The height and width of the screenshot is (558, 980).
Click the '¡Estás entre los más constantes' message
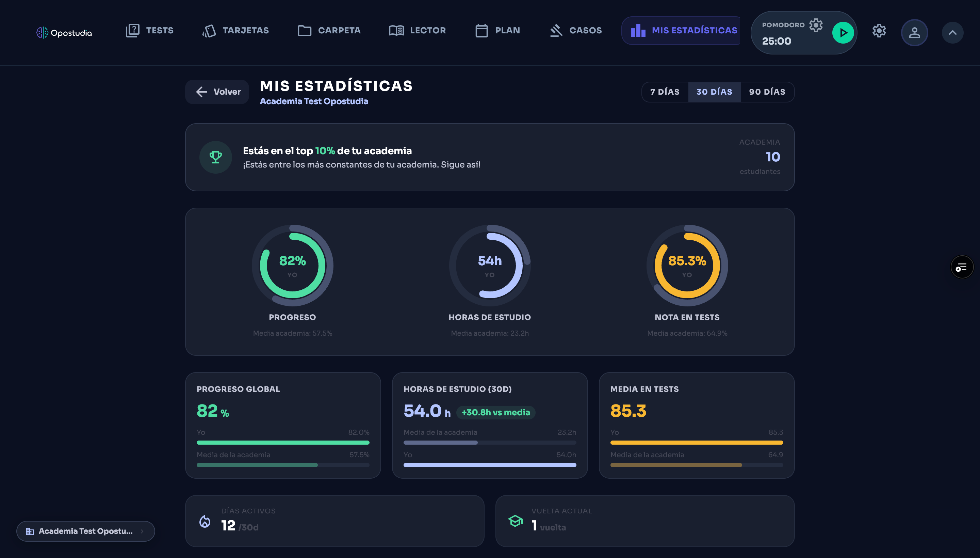pyautogui.click(x=361, y=165)
